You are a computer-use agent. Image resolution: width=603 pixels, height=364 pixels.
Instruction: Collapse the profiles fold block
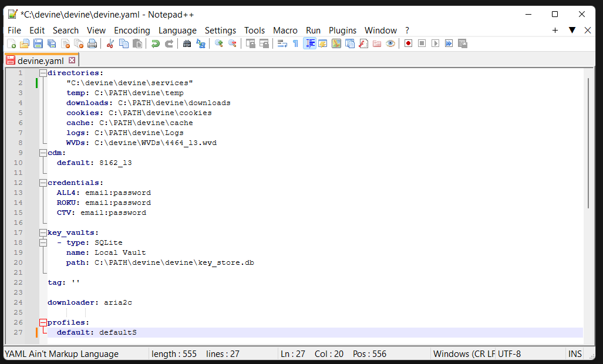[43, 323]
